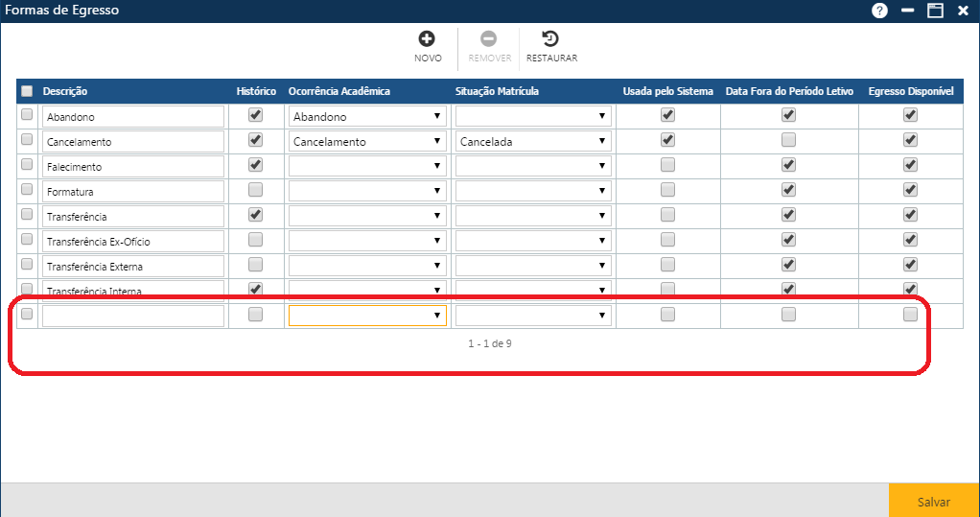Toggle the select-all checkbox in header
This screenshot has height=517, width=980.
27,91
